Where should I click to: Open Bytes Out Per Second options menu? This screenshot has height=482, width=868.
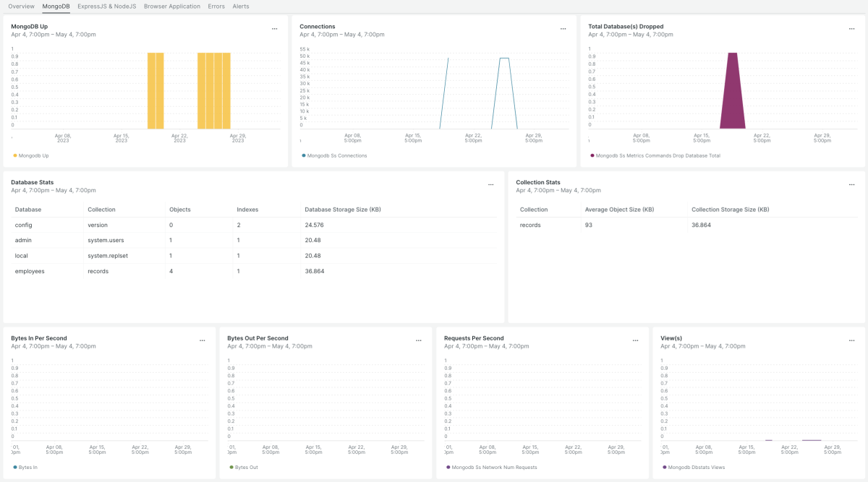(x=418, y=340)
